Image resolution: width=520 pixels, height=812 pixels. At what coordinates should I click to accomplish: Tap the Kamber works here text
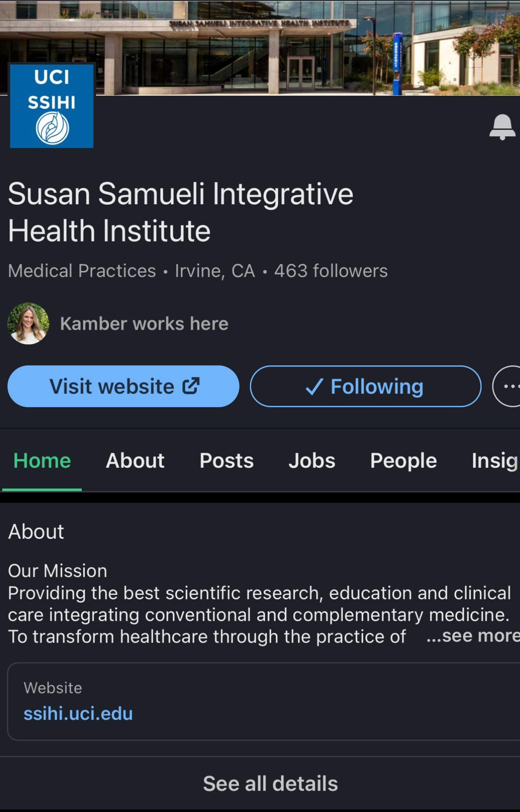coord(144,324)
